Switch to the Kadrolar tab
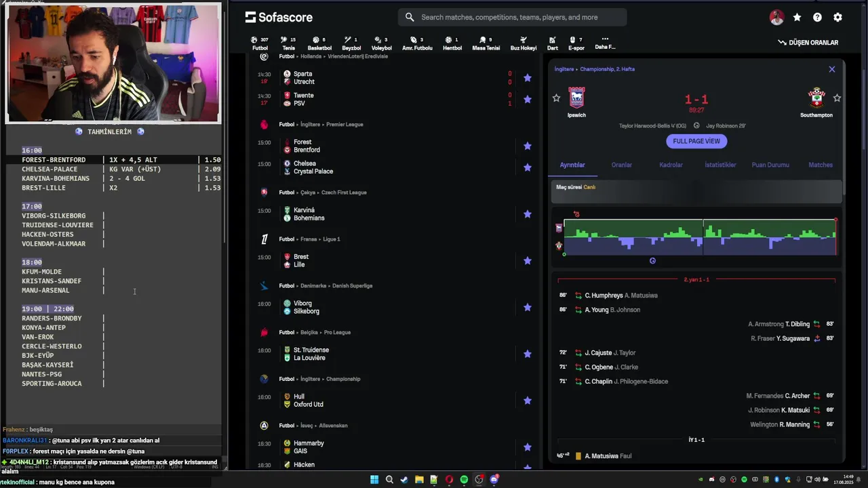Image resolution: width=868 pixels, height=488 pixels. (671, 165)
